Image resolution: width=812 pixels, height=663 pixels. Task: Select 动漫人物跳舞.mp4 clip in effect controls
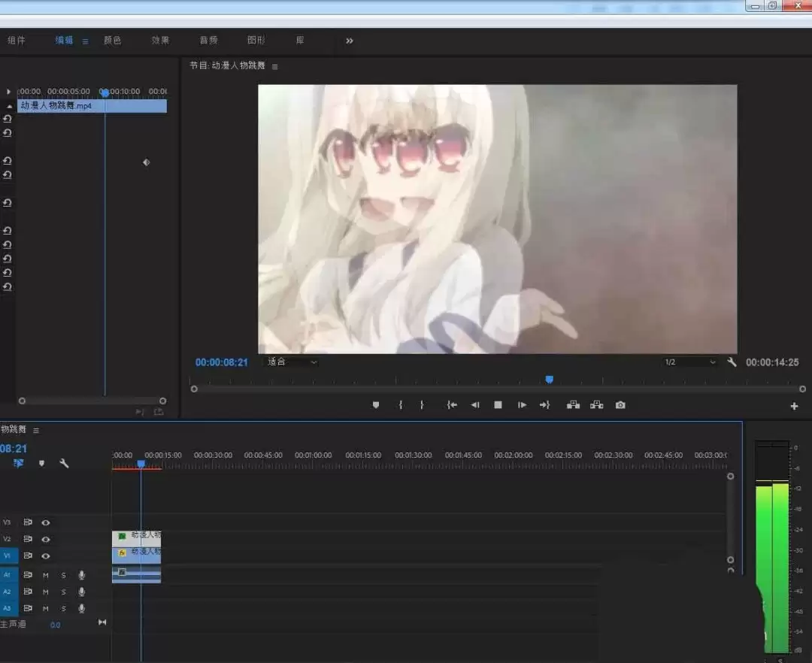[x=92, y=105]
